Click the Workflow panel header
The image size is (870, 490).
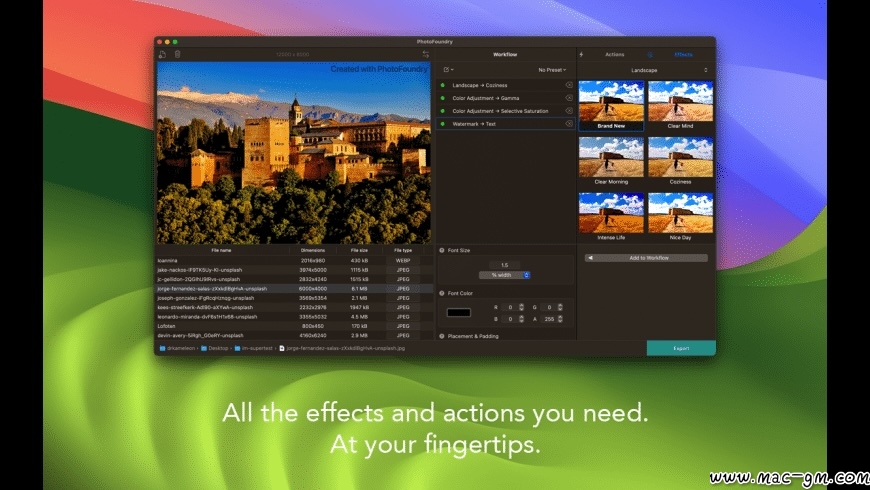[505, 54]
